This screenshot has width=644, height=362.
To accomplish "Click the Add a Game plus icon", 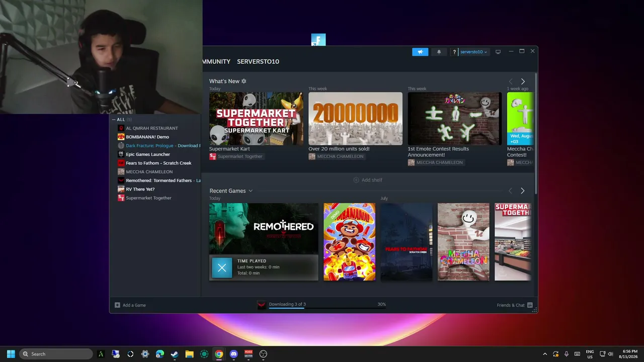I will (117, 305).
